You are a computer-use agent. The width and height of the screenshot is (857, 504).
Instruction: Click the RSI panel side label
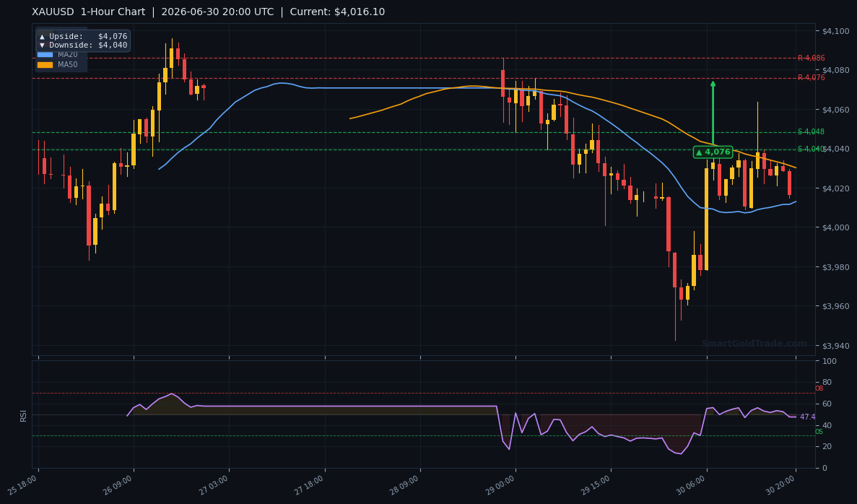tap(24, 416)
